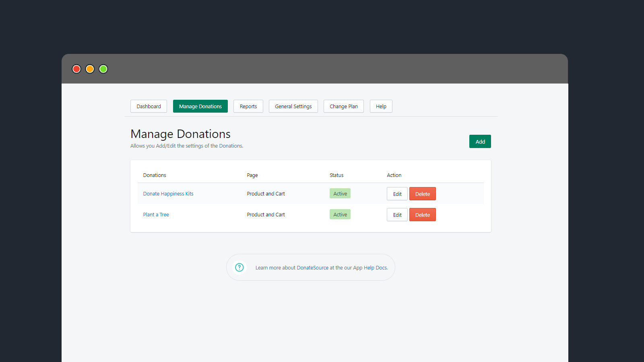This screenshot has height=362, width=644.
Task: Edit the Donate Happiness Kits donation
Action: (397, 193)
